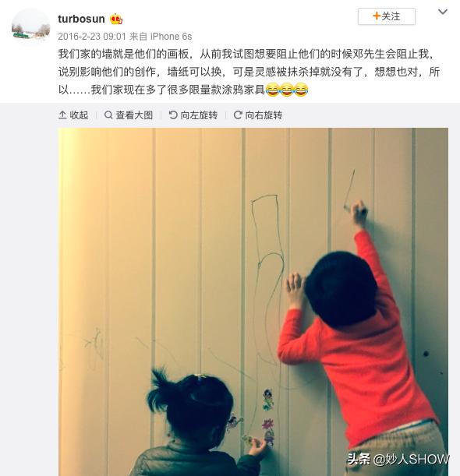This screenshot has width=460, height=476.
Task: Click the clockwise rotate arrow icon
Action: click(x=238, y=115)
